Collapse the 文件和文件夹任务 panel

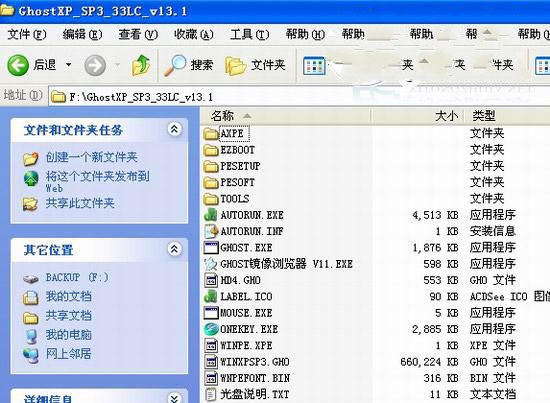pyautogui.click(x=174, y=129)
